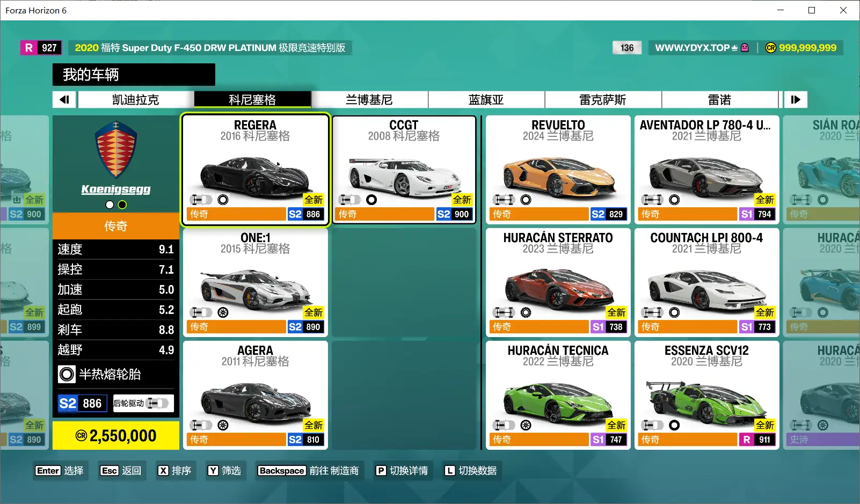
Task: Open filters with the Y 筛选 button
Action: (224, 471)
